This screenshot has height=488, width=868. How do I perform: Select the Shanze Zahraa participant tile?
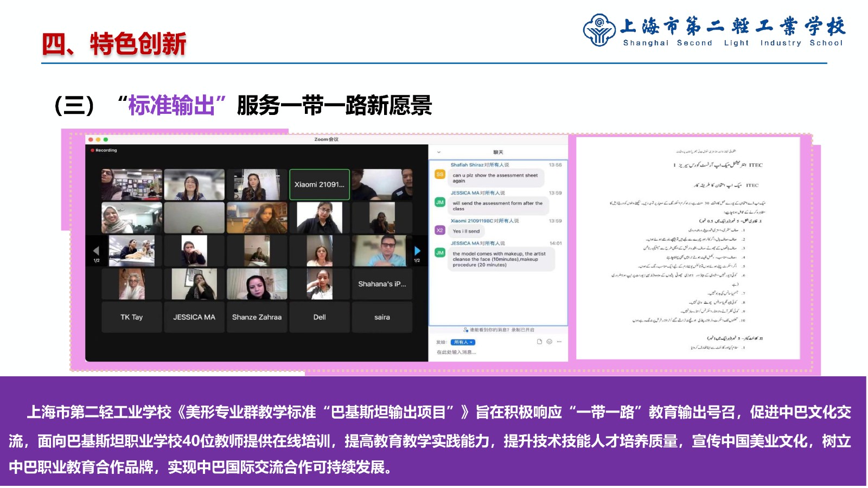coord(257,317)
